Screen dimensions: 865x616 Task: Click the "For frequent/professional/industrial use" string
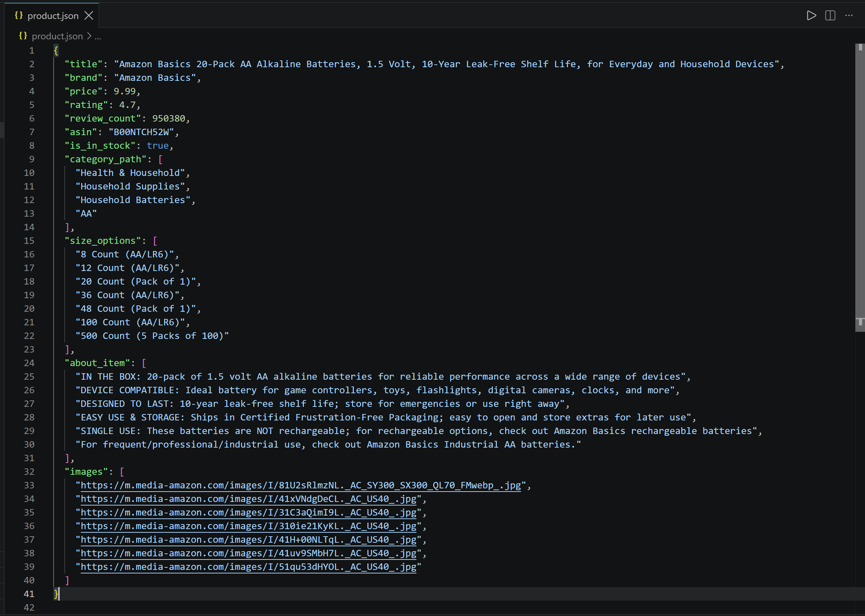click(x=328, y=444)
